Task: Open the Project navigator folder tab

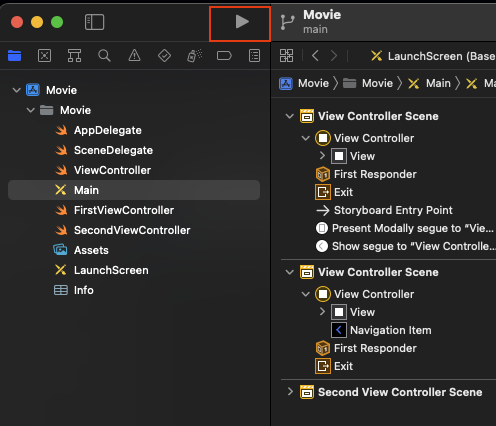Action: pyautogui.click(x=15, y=56)
